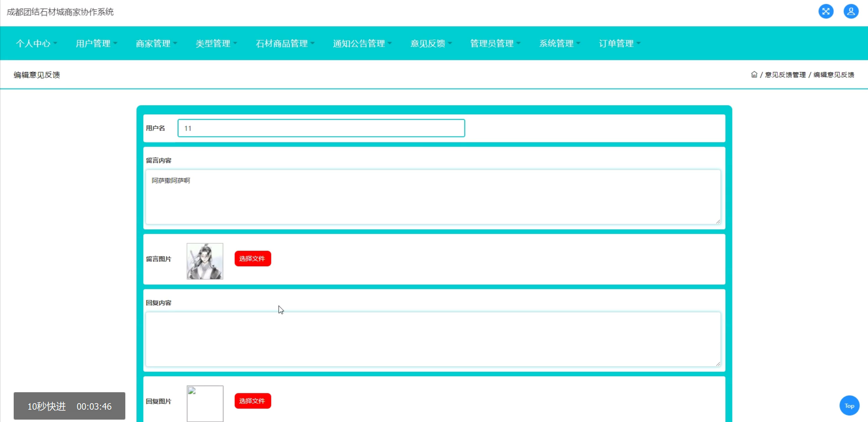The image size is (868, 422).
Task: Open the 类型管理 menu
Action: click(216, 43)
